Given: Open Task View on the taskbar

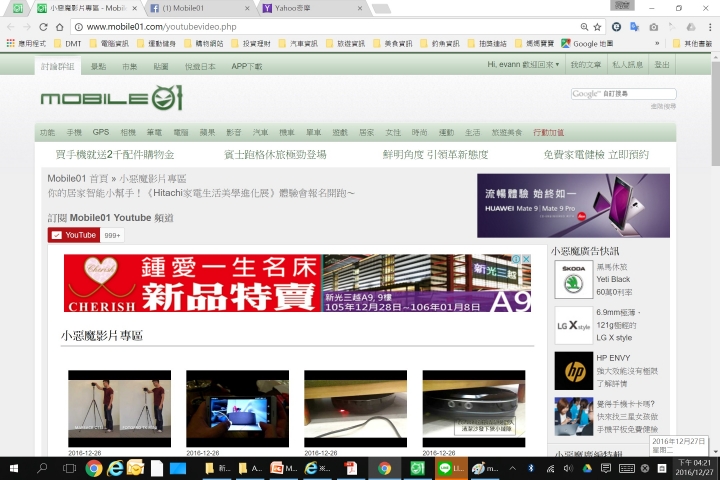Looking at the screenshot, I should [x=69, y=469].
